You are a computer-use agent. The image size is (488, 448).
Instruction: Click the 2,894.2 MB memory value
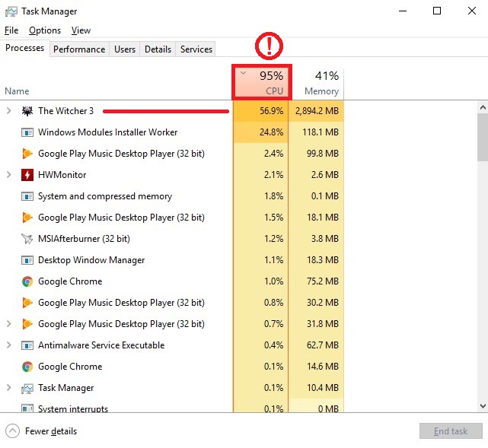317,111
